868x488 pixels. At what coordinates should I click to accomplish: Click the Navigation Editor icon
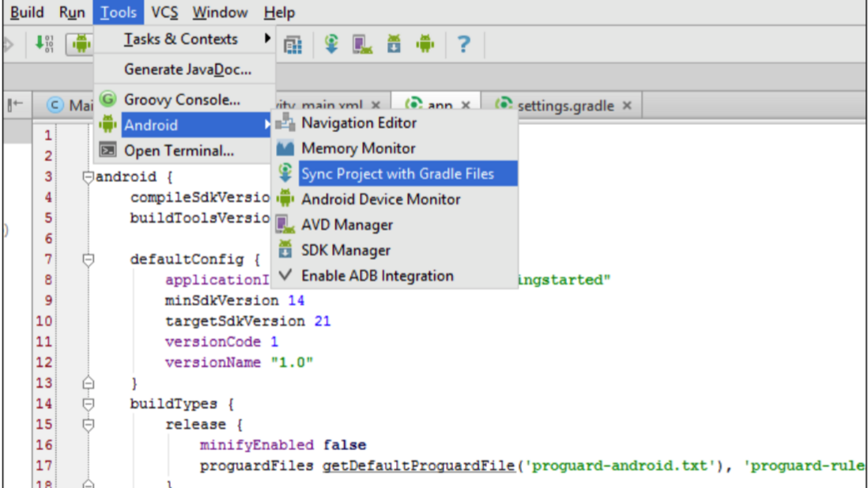click(x=285, y=123)
